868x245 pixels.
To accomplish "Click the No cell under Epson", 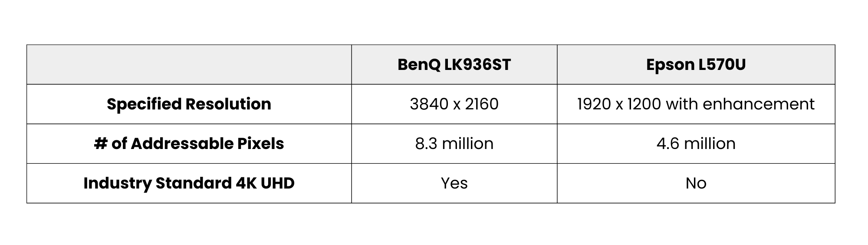I will pyautogui.click(x=696, y=183).
